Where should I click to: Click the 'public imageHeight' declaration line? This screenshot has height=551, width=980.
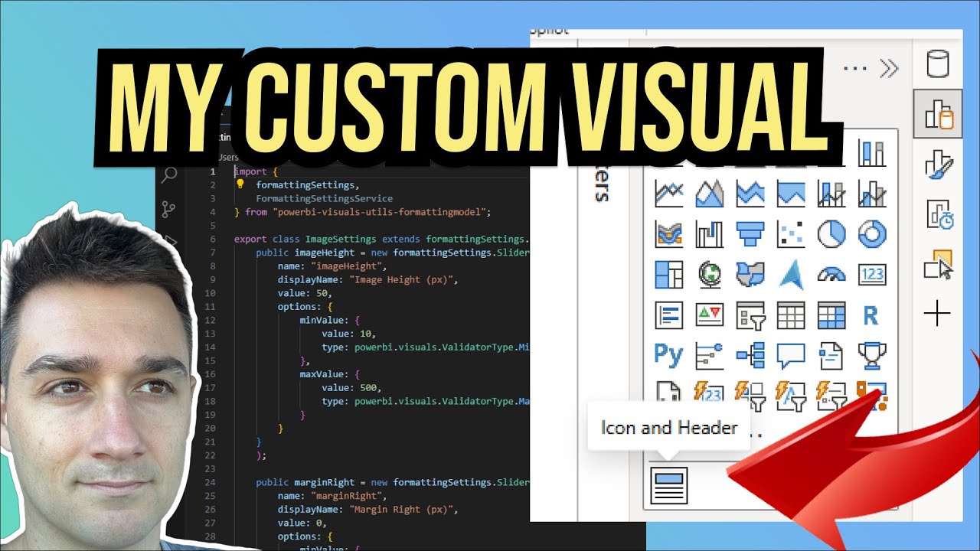pos(392,253)
